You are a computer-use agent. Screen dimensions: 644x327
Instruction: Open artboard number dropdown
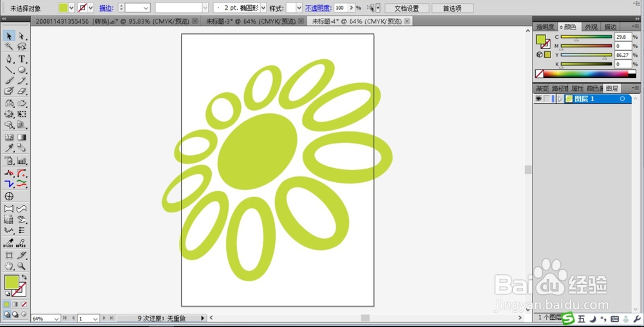pos(96,319)
